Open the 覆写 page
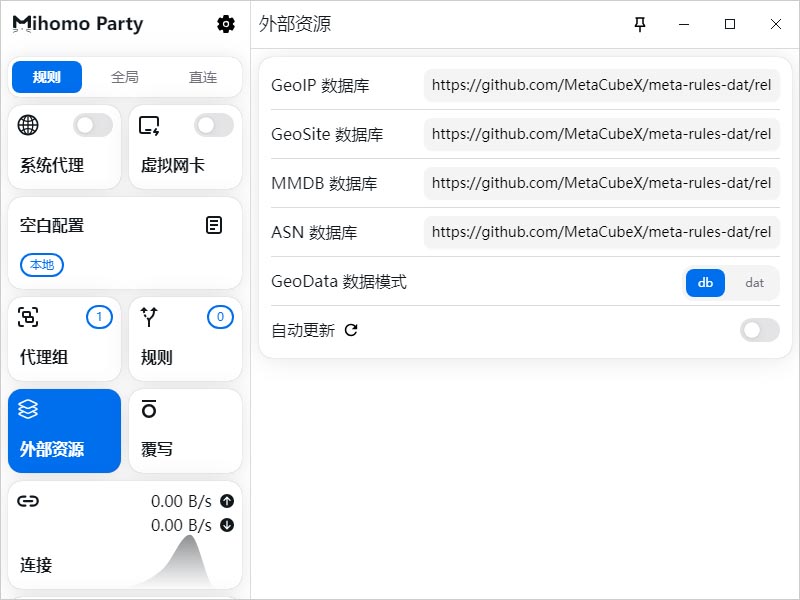Screen dimensions: 800x600 tap(186, 431)
